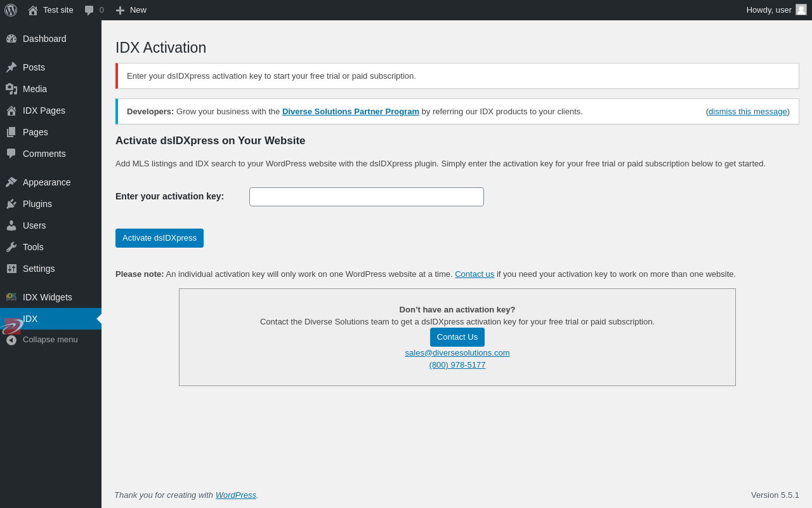Click the IDX Pages house icon
The image size is (812, 508).
tap(11, 110)
